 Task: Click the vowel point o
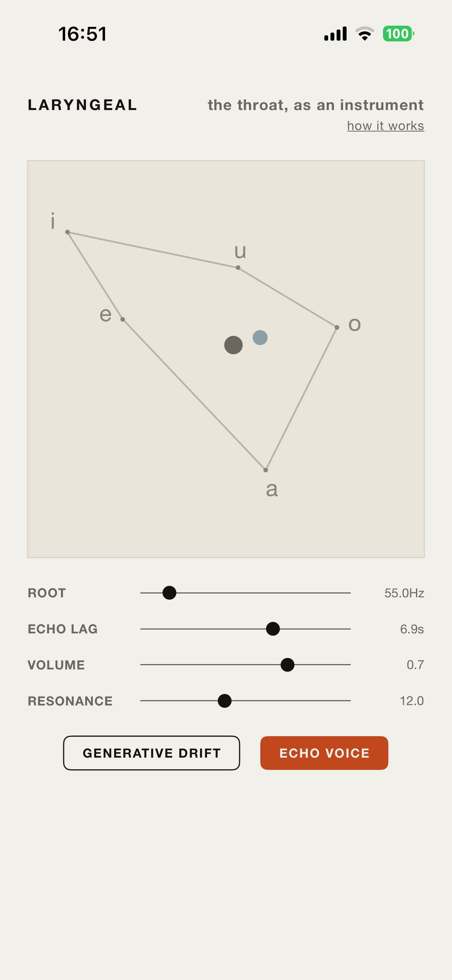click(337, 327)
